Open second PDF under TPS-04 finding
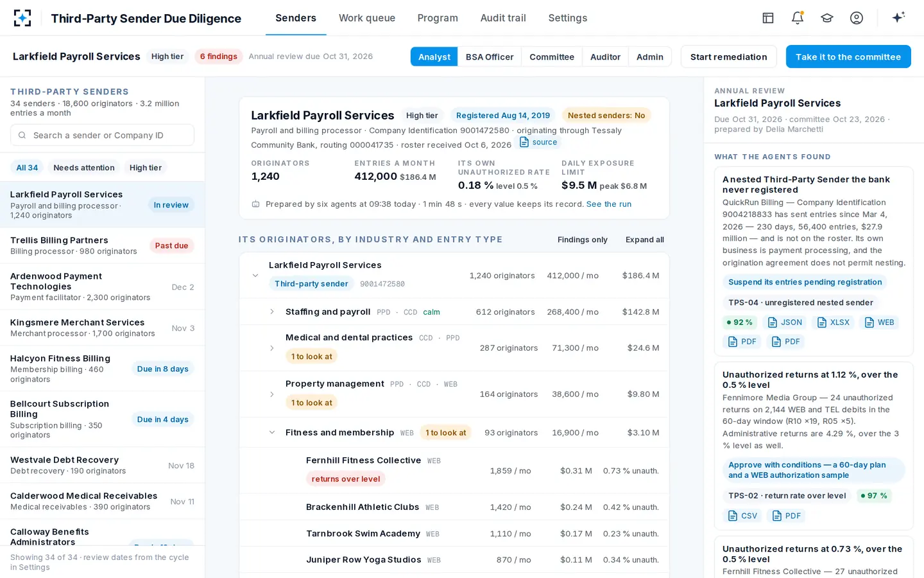Screen dimensions: 924x578 [x=786, y=342]
